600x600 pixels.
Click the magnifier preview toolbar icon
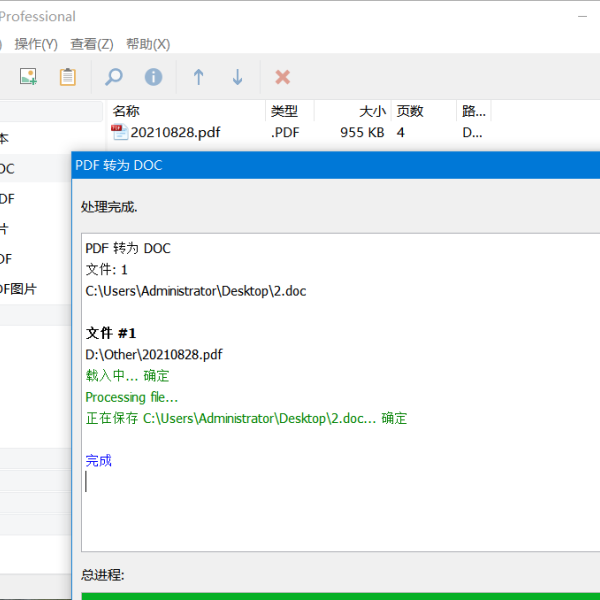(x=114, y=77)
